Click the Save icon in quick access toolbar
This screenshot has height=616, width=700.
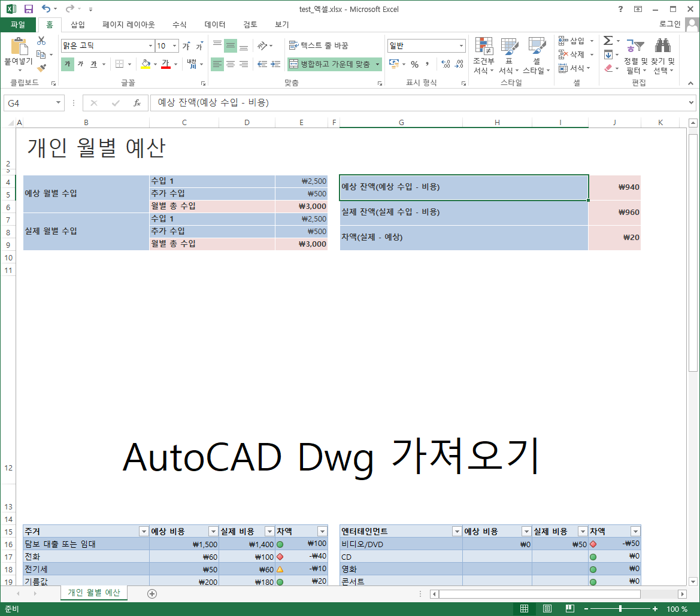coord(29,9)
